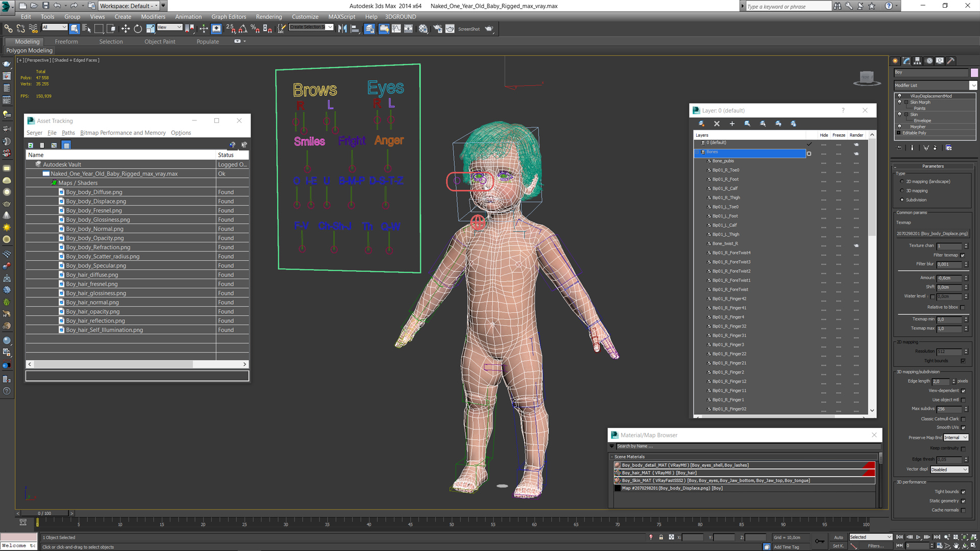Click the Set Keys key icon

point(819,541)
